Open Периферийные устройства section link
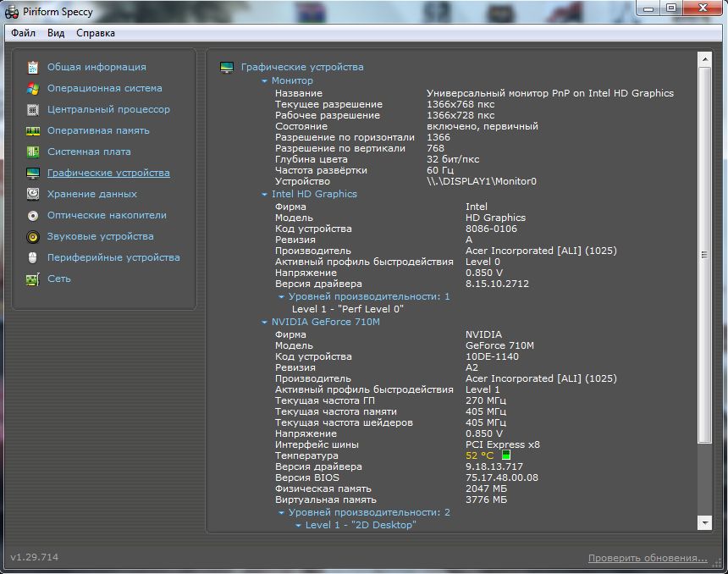728x574 pixels. click(113, 257)
